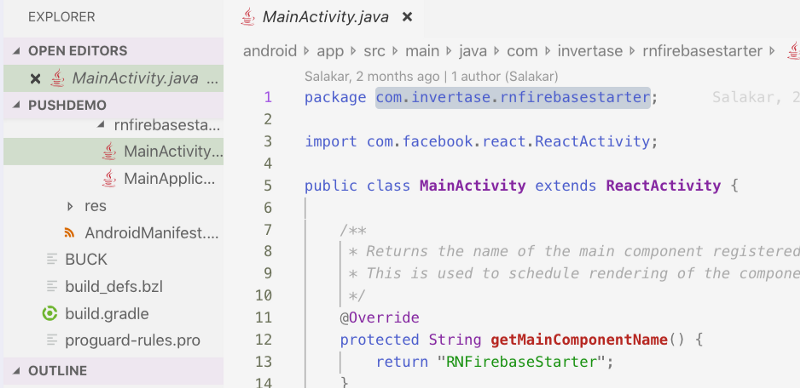Click the file icon beside proguard-rules.pro
Screen dimensions: 800x388
(x=52, y=340)
